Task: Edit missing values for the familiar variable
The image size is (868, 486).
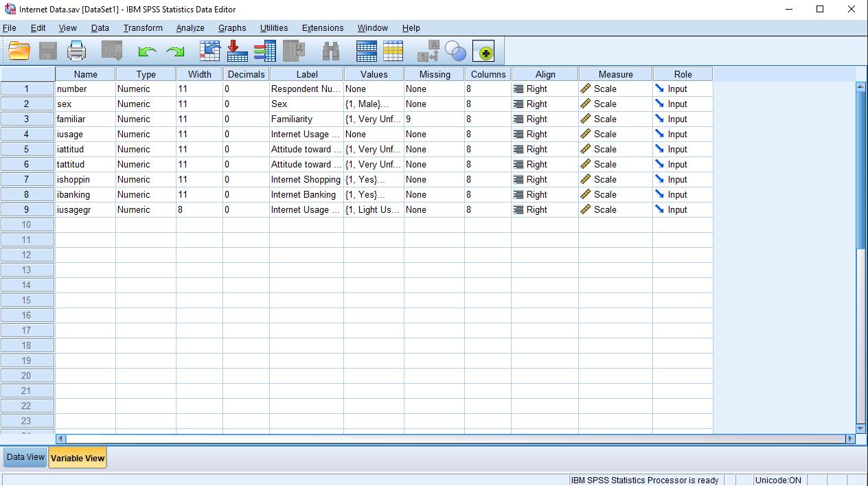Action: (x=433, y=119)
